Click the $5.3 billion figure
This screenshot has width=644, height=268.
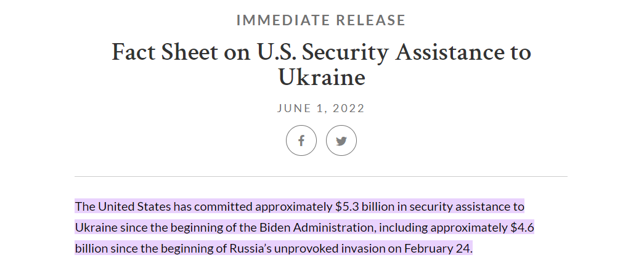pyautogui.click(x=367, y=206)
